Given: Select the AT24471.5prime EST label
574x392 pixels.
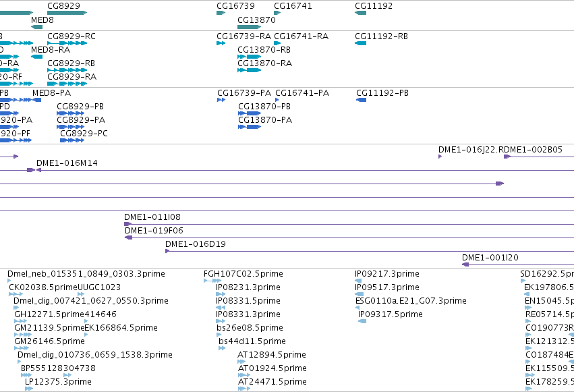Looking at the screenshot, I should [x=272, y=382].
